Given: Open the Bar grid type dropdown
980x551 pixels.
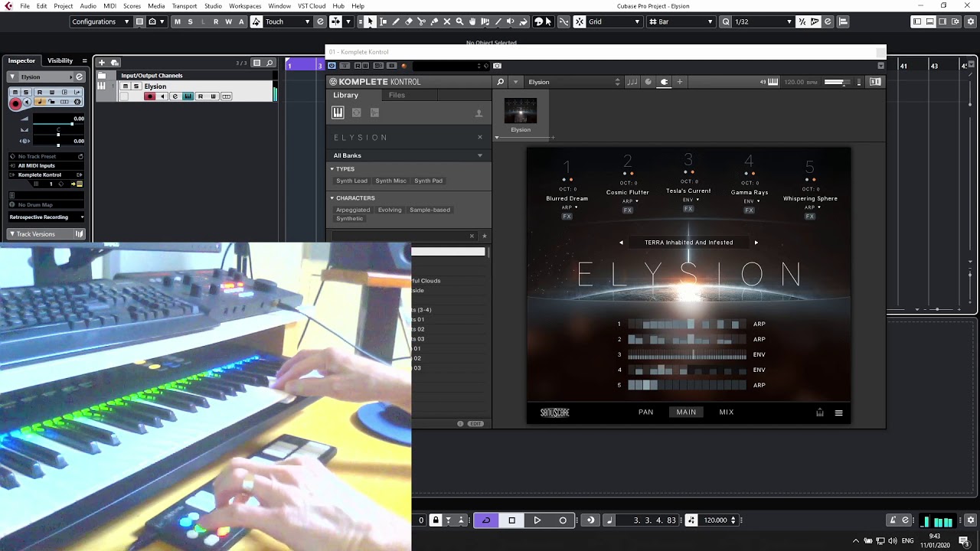Looking at the screenshot, I should point(681,21).
